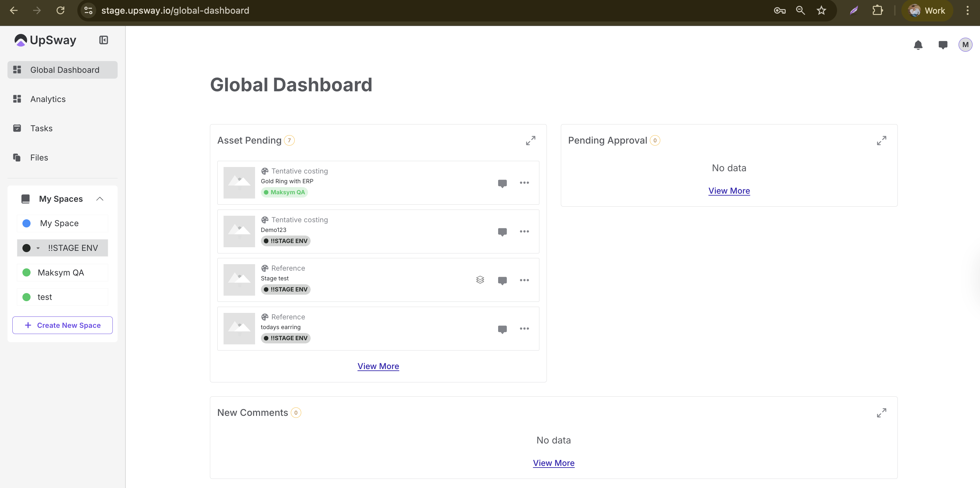Open the notifications bell

(x=918, y=45)
